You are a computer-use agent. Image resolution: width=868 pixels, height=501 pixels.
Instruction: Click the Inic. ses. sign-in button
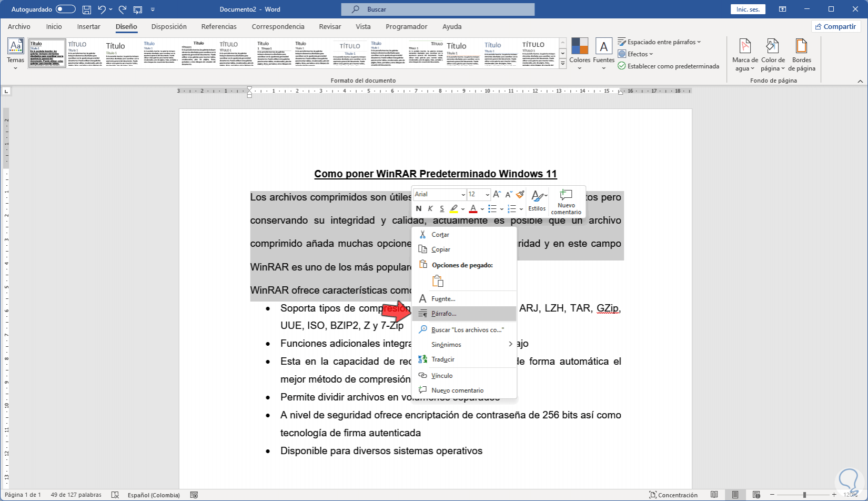[x=748, y=9]
